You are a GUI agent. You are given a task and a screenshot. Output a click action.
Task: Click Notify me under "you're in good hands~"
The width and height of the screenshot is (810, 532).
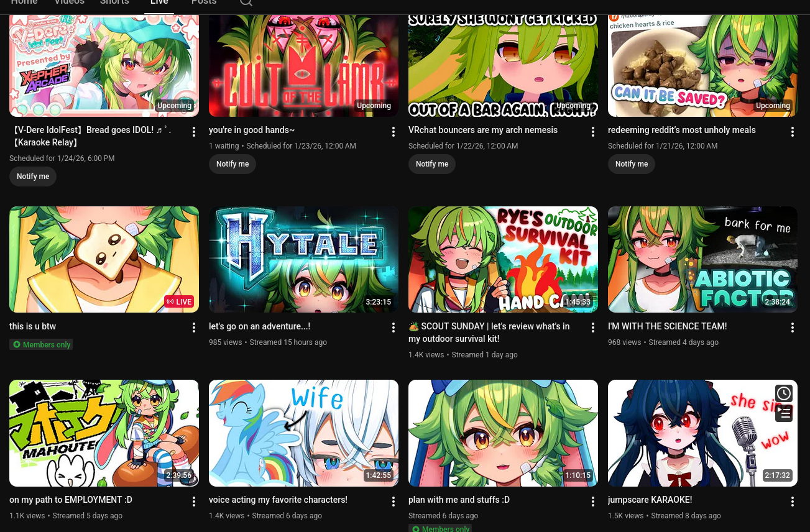(232, 164)
